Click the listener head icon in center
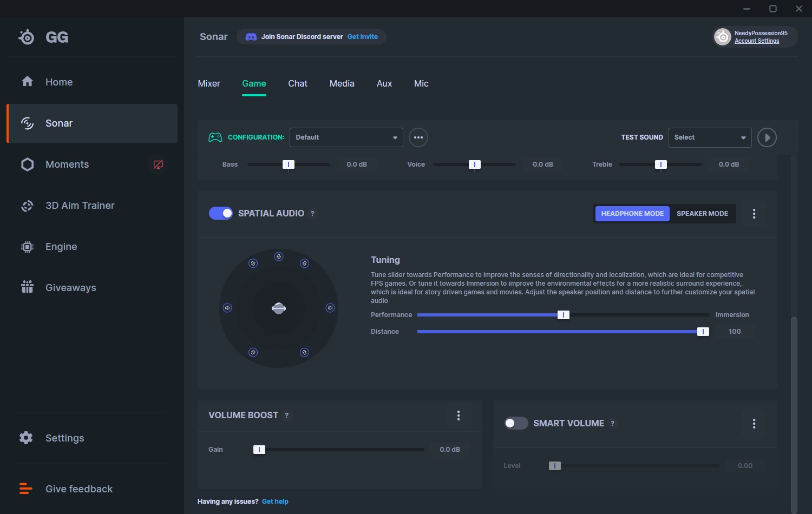Image resolution: width=812 pixels, height=514 pixels. tap(279, 308)
